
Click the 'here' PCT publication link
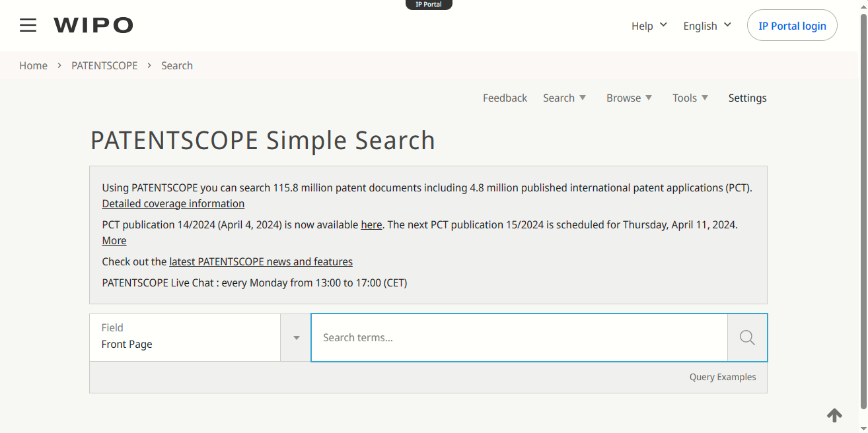click(371, 224)
